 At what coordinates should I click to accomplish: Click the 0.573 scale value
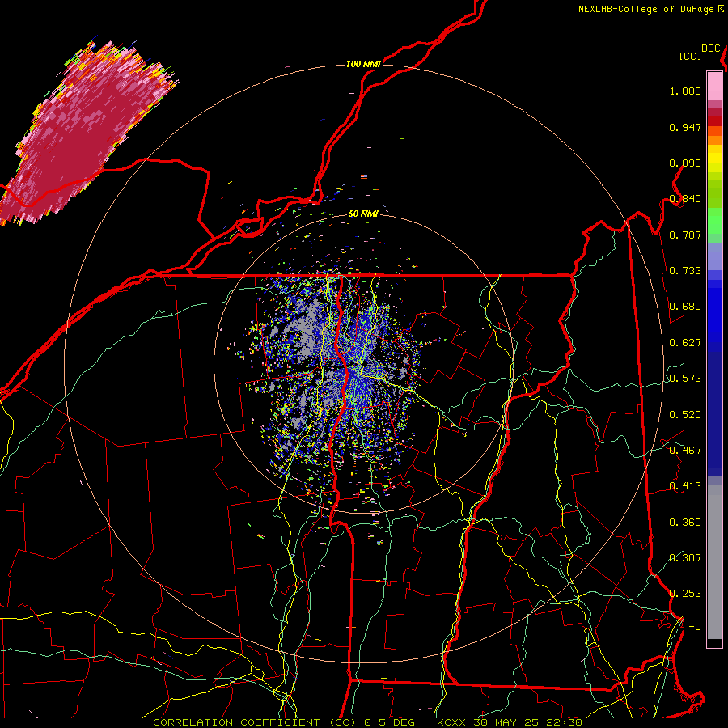(685, 379)
